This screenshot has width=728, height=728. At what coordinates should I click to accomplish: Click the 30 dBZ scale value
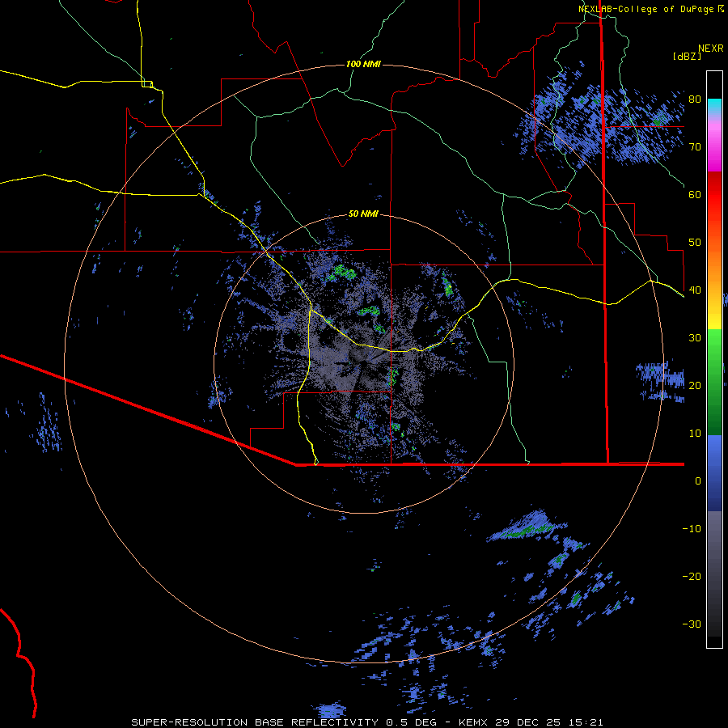click(695, 338)
